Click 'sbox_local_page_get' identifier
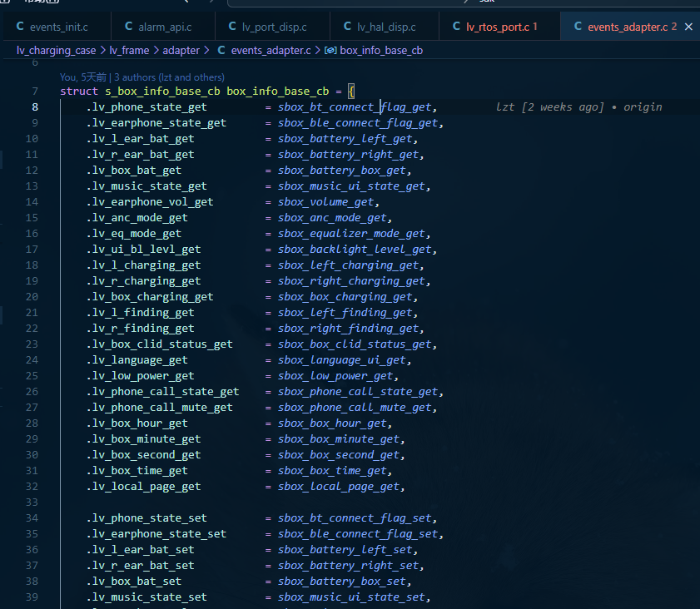 pos(339,487)
